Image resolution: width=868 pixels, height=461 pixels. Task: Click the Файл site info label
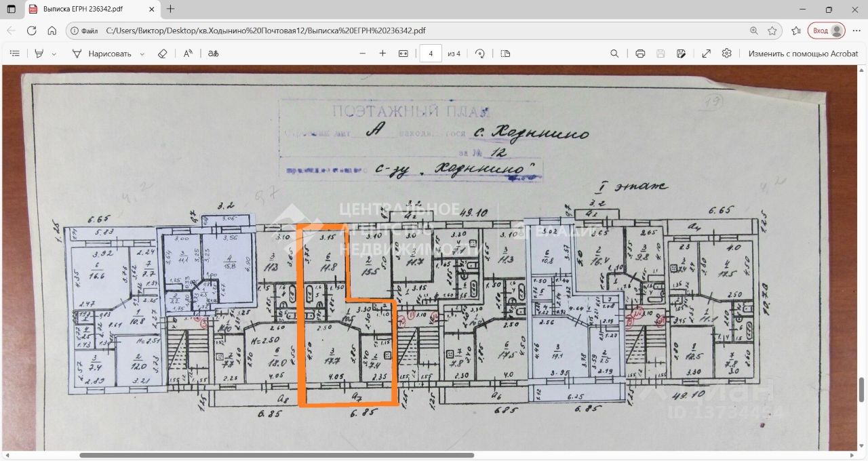point(84,31)
